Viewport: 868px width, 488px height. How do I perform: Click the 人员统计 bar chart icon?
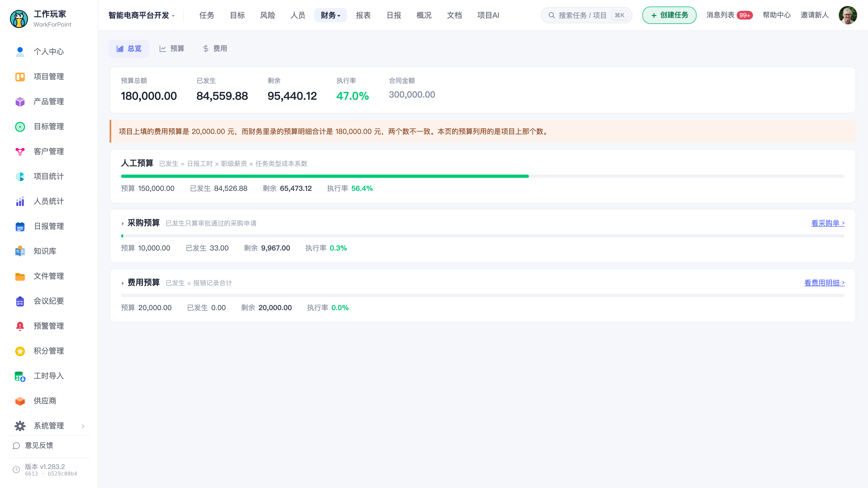[20, 201]
